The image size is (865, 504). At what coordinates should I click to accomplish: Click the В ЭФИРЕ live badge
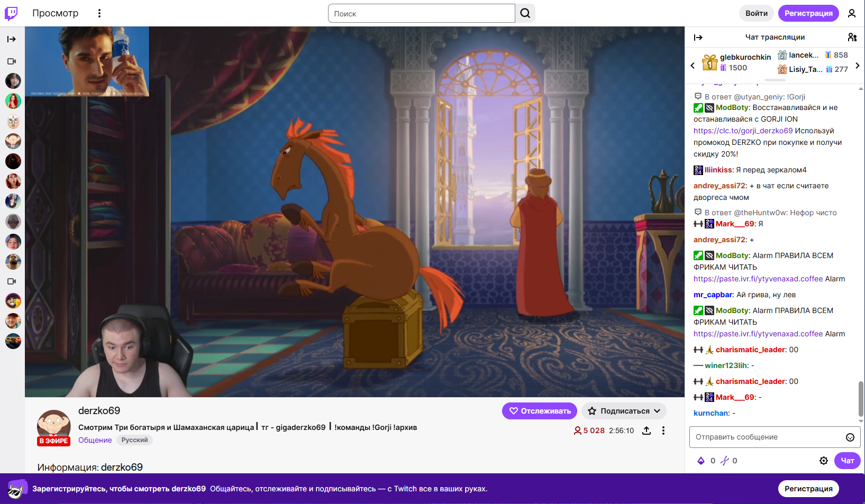(53, 441)
